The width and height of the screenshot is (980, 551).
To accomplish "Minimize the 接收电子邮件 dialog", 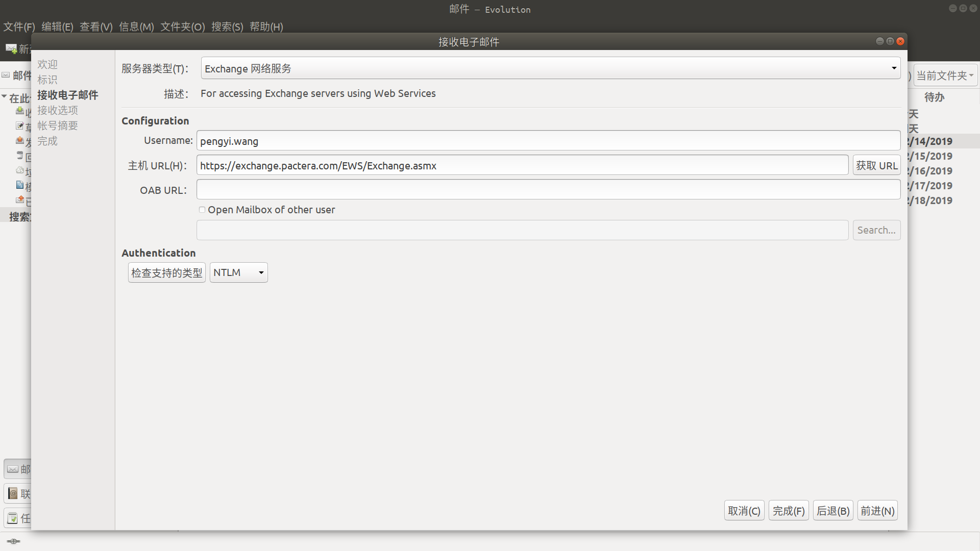I will click(879, 41).
